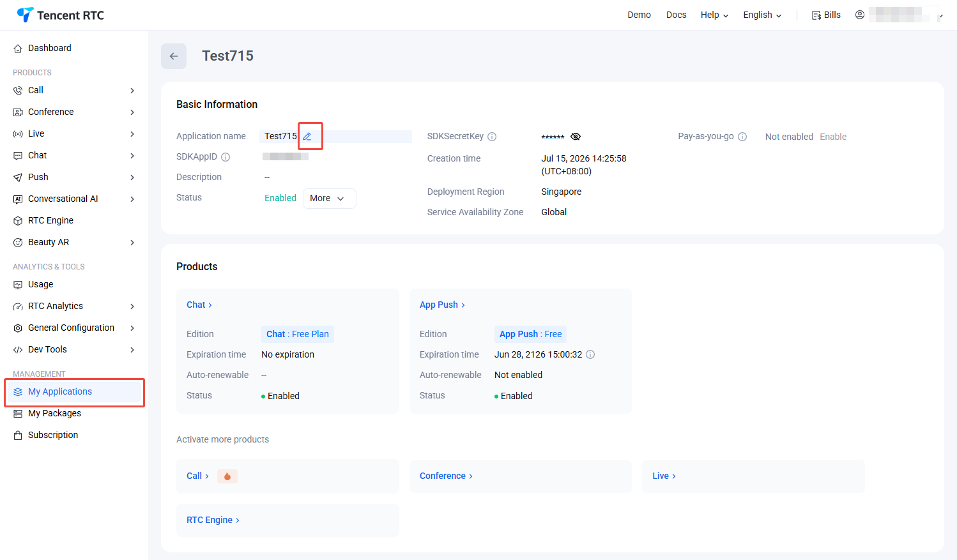This screenshot has height=560, width=957.
Task: Select My Applications in the sidebar
Action: [x=74, y=392]
